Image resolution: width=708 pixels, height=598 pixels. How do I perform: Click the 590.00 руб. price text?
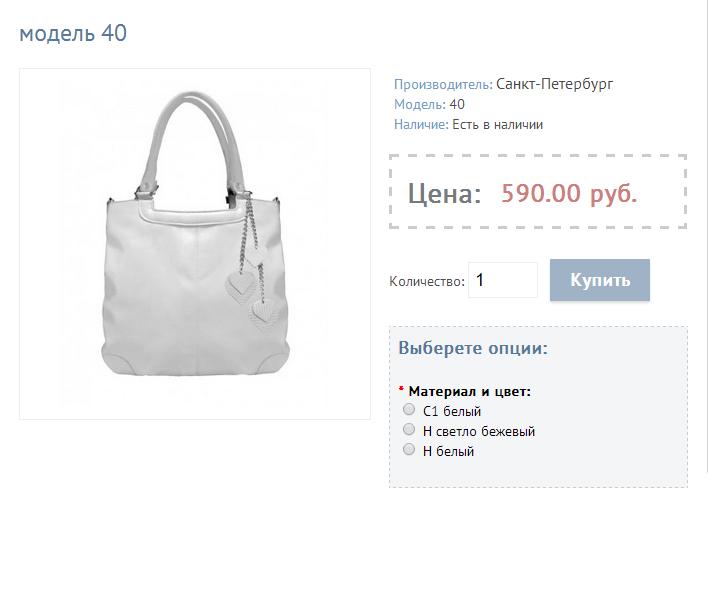click(x=569, y=193)
